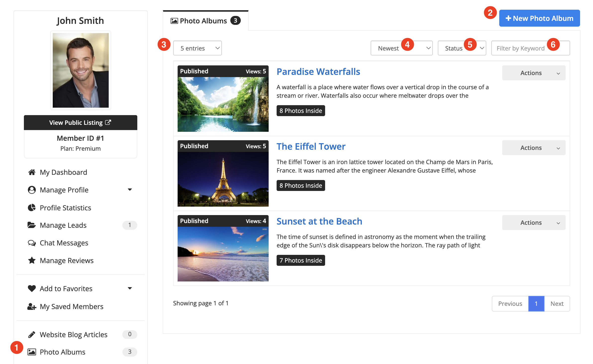Screen dimensions: 593x364
Task: Select the Photo Albums tab
Action: (x=205, y=21)
